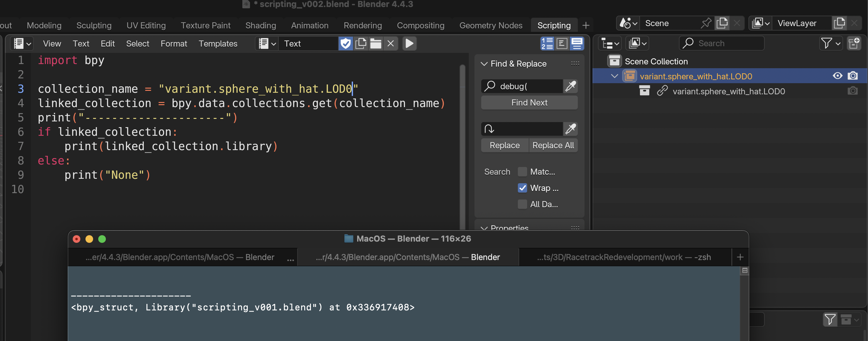Browse text datablocks dropdown

pyautogui.click(x=267, y=43)
